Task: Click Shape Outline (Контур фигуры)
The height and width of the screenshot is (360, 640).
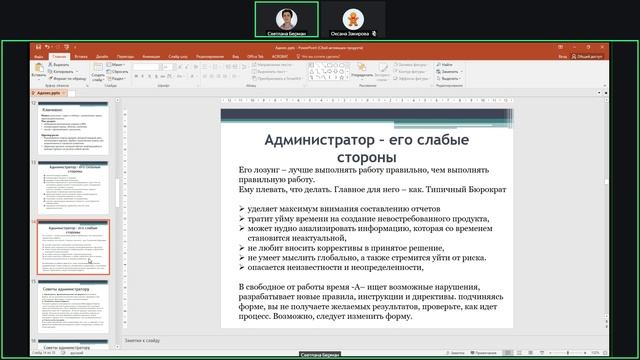Action: [x=409, y=71]
